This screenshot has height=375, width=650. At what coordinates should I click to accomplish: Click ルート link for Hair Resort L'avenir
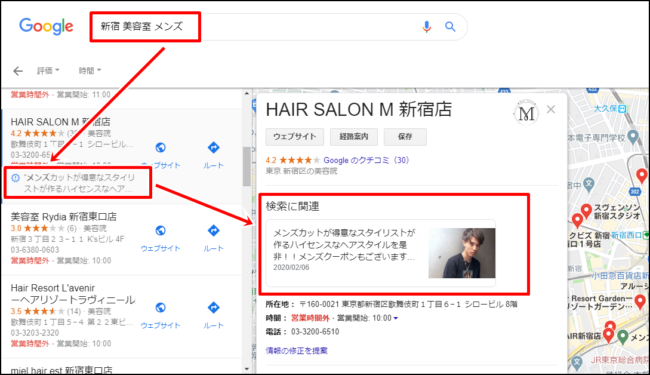[213, 325]
